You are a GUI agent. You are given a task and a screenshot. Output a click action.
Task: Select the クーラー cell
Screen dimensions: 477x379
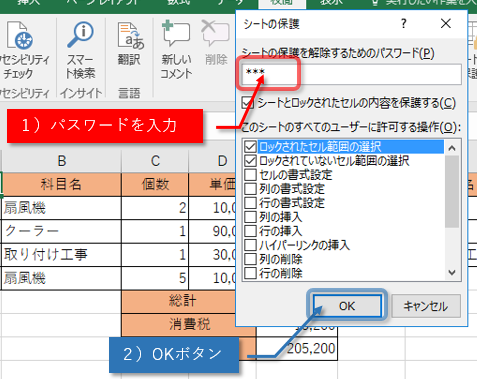click(61, 231)
